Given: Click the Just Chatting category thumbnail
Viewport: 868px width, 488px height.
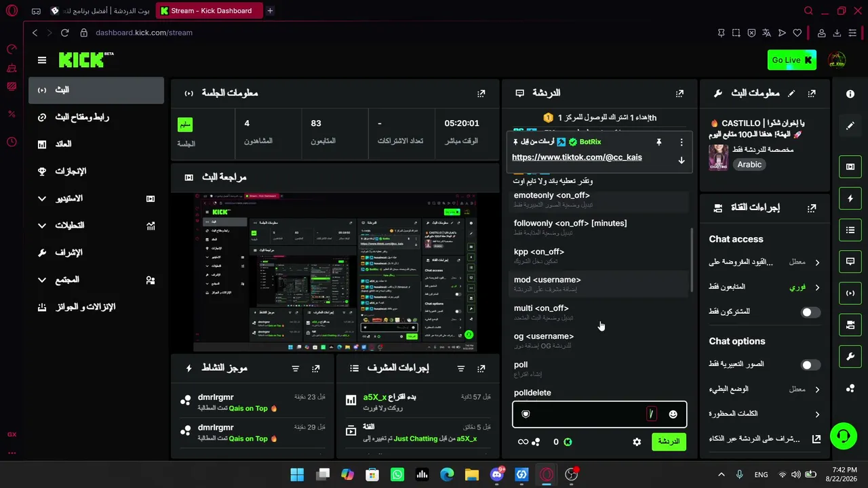Looking at the screenshot, I should (718, 157).
